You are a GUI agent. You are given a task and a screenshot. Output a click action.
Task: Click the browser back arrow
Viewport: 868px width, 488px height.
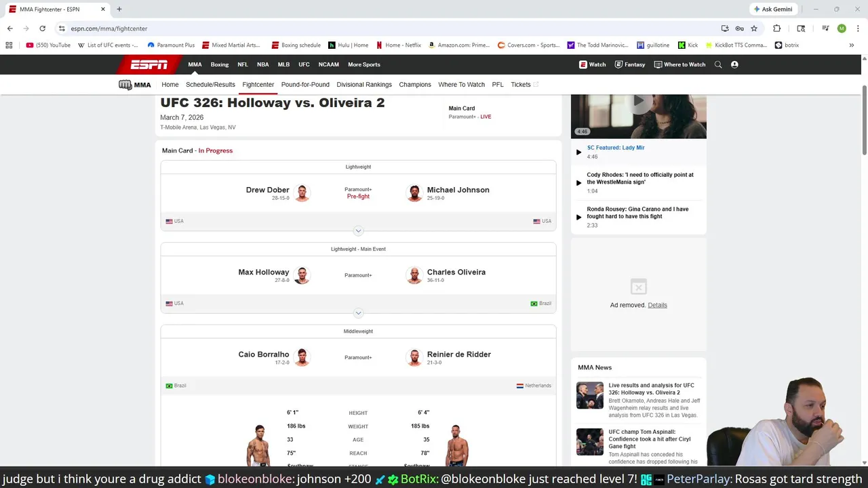point(9,28)
